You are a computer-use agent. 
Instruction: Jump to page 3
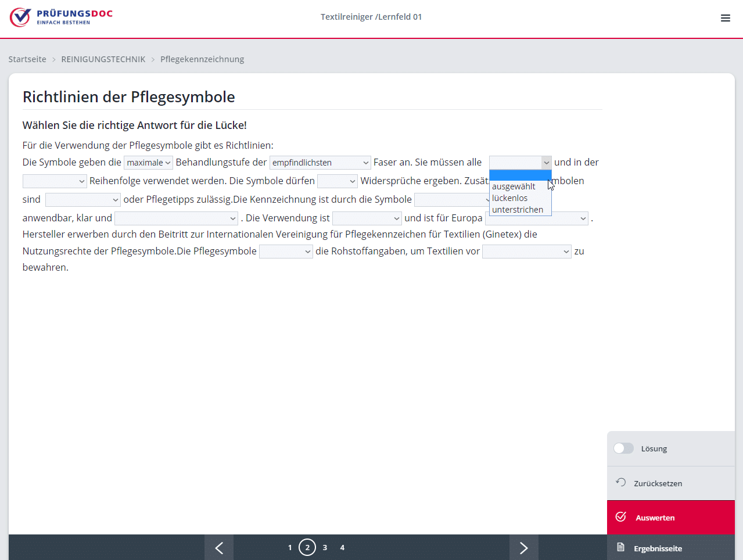point(325,547)
